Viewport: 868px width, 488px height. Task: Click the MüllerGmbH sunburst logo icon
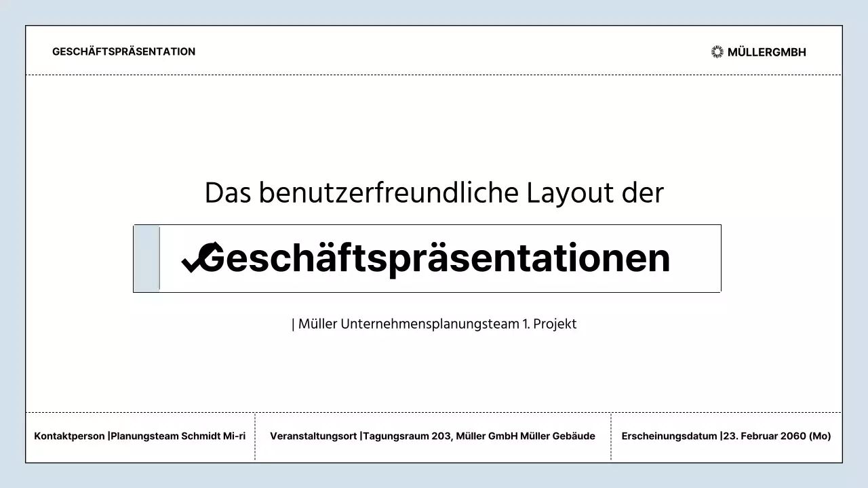tap(717, 52)
